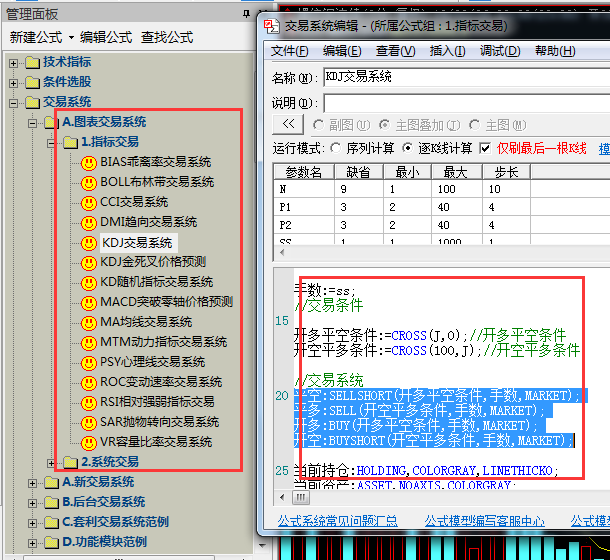The width and height of the screenshot is (610, 560).
Task: Open the 插入(I) menu
Action: (x=447, y=51)
